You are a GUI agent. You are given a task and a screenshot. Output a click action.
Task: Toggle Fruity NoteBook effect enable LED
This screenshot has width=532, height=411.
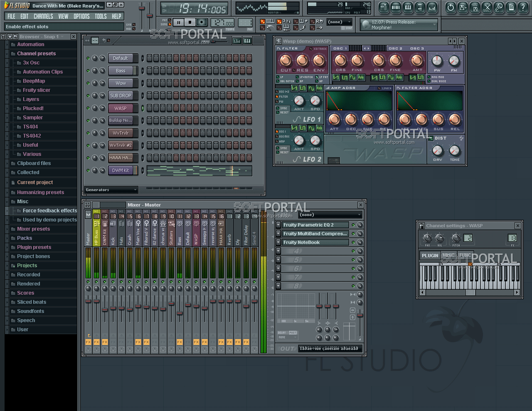point(353,242)
